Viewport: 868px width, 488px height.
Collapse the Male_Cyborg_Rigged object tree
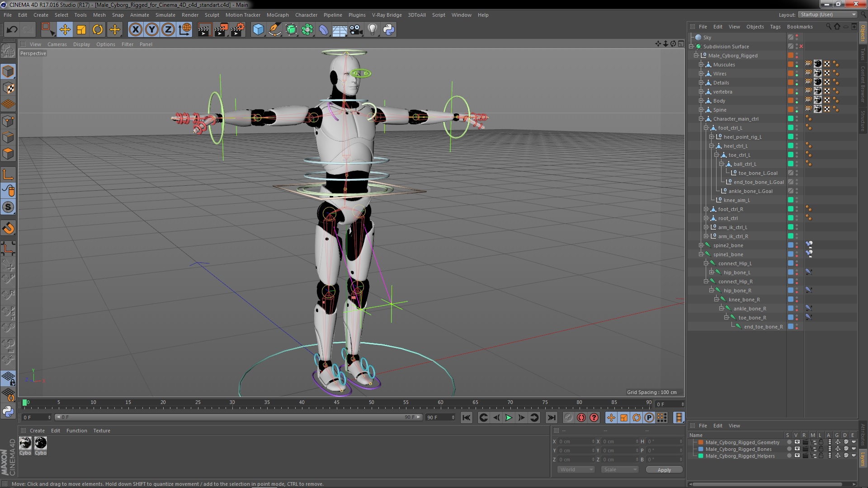(x=696, y=56)
